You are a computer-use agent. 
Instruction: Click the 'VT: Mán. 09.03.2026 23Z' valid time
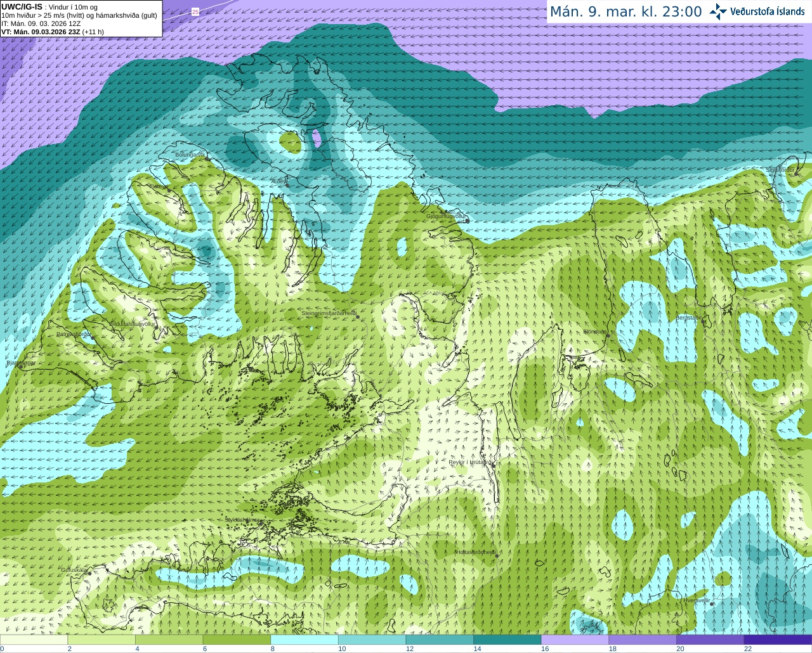(41, 32)
